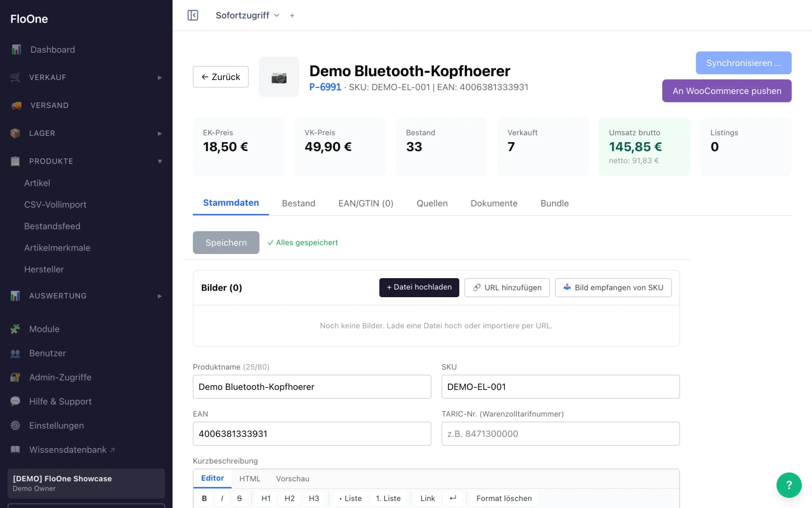This screenshot has width=812, height=508.
Task: Click into the TARIC-Nr. input field
Action: click(x=560, y=433)
